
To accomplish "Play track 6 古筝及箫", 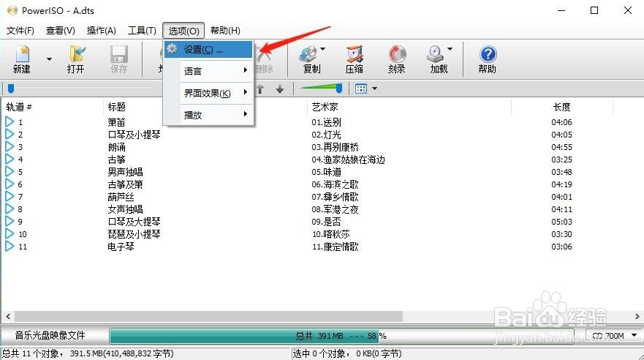I will 10,184.
